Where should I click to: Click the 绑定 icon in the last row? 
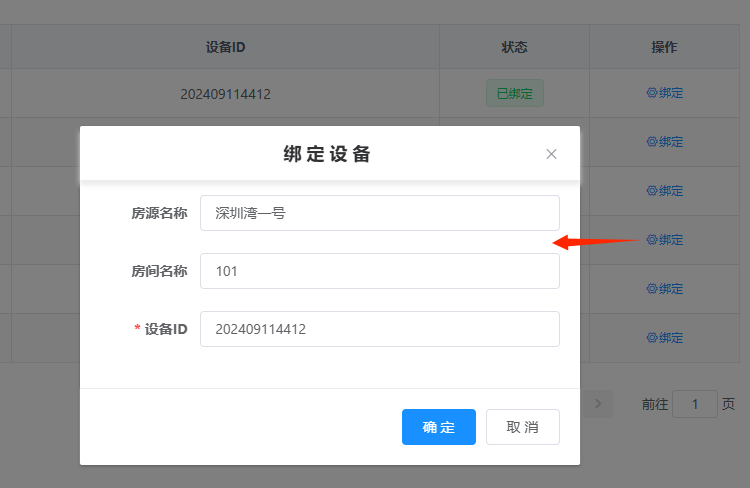pyautogui.click(x=652, y=338)
